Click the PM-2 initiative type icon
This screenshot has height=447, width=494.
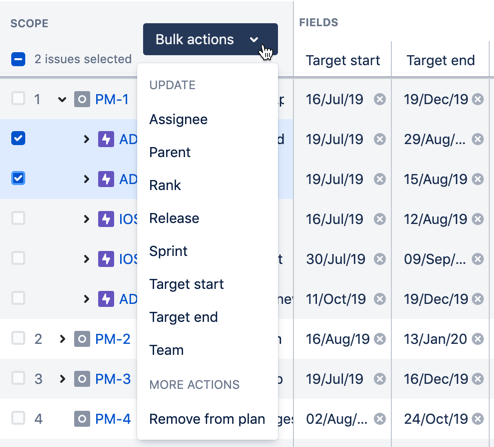(x=82, y=339)
